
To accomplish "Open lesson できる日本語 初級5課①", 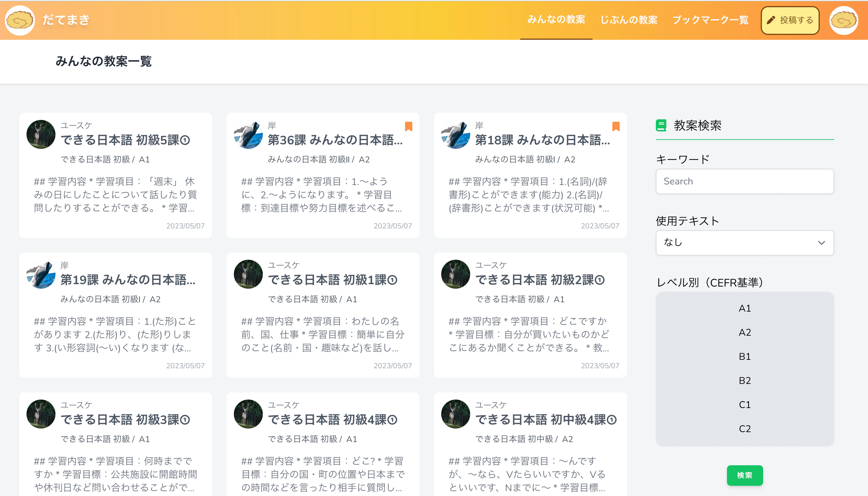I will pyautogui.click(x=125, y=140).
